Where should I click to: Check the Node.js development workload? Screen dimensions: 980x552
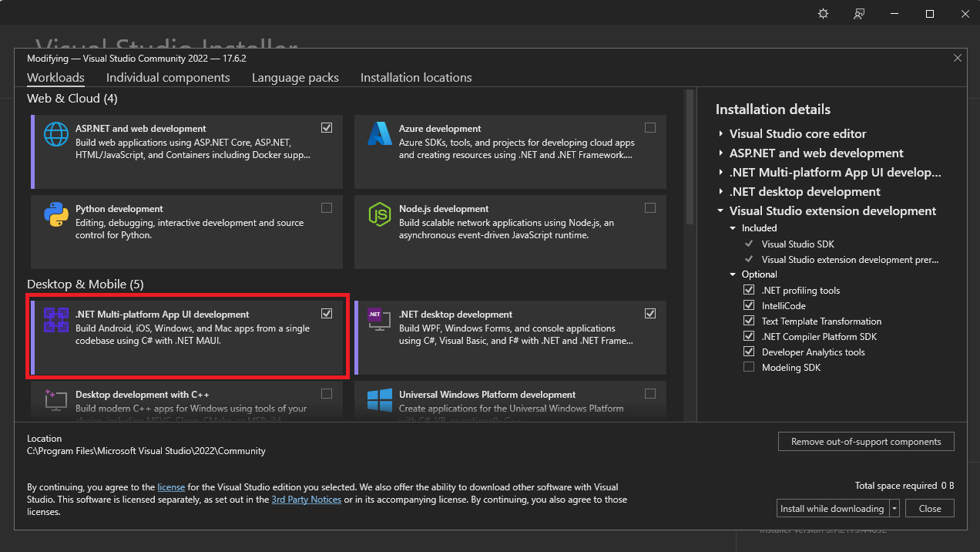pyautogui.click(x=650, y=208)
